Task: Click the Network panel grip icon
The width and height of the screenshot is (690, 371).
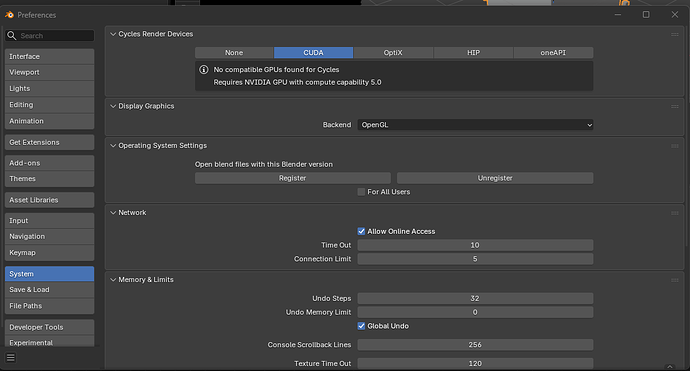Action: [x=675, y=213]
